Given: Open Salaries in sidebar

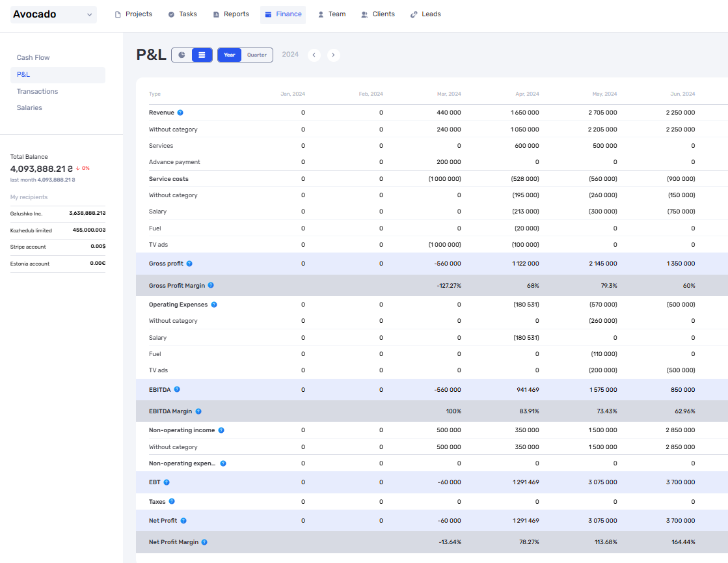Looking at the screenshot, I should (x=57, y=108).
